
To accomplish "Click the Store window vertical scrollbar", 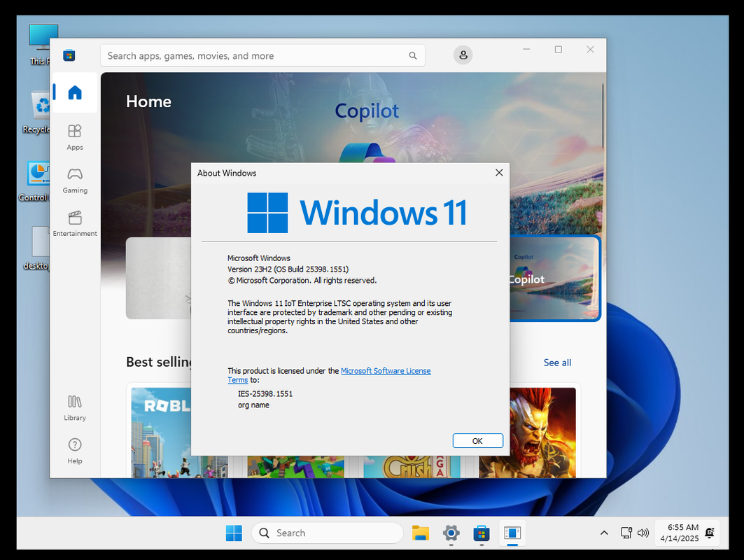I will click(603, 116).
